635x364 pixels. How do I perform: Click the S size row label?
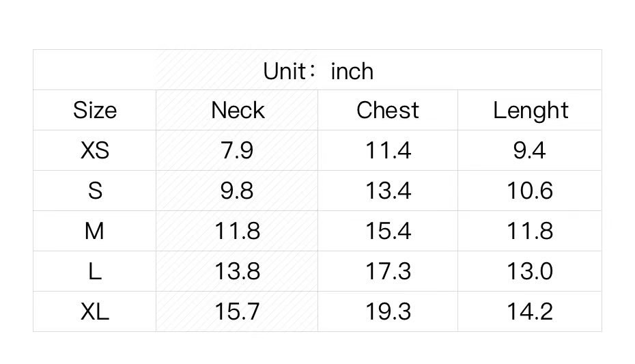[95, 191]
